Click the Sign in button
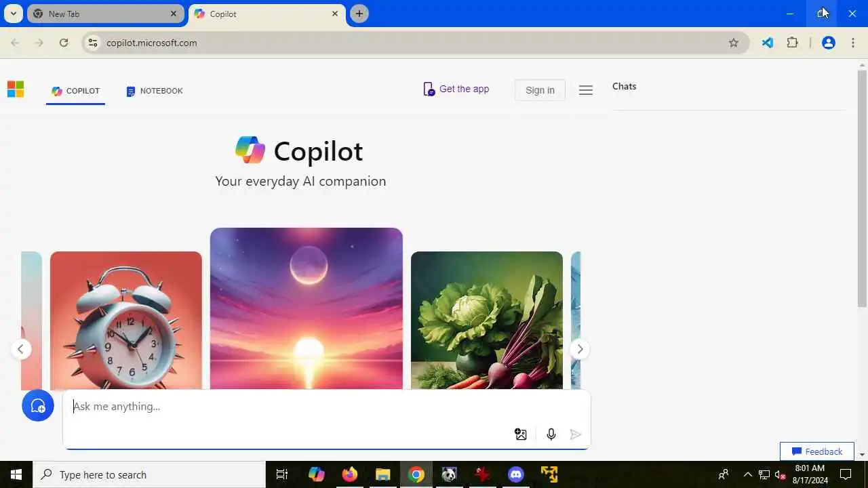Viewport: 868px width, 488px height. [540, 90]
